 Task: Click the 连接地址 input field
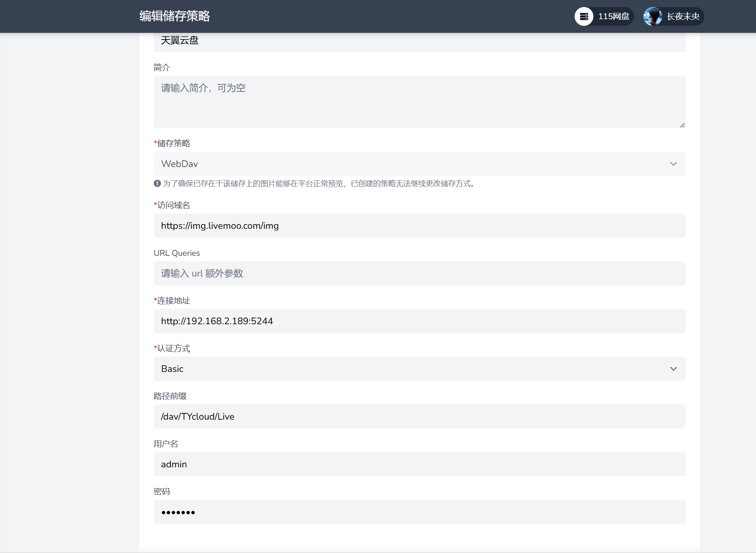[419, 321]
